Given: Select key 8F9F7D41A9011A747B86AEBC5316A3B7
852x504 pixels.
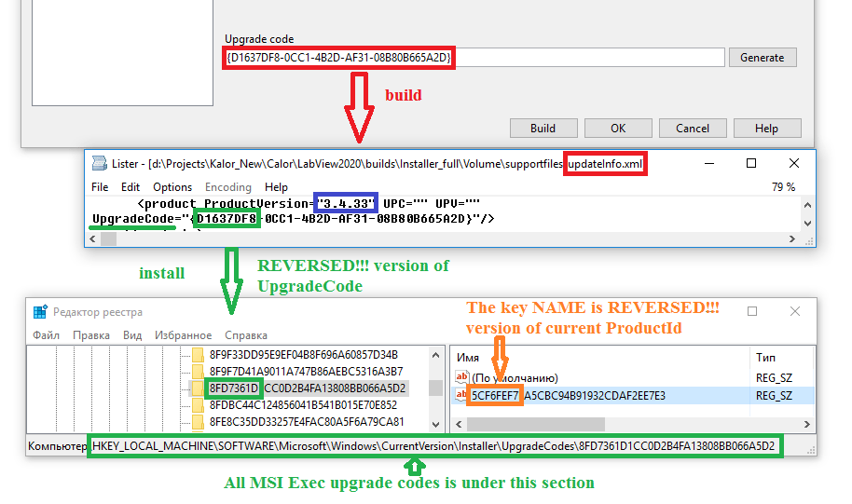Looking at the screenshot, I should [x=307, y=372].
